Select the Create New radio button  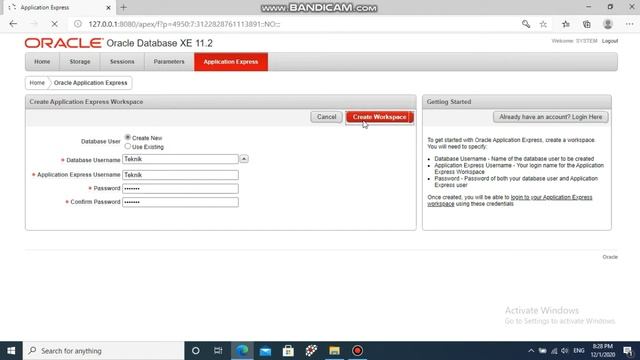point(128,137)
